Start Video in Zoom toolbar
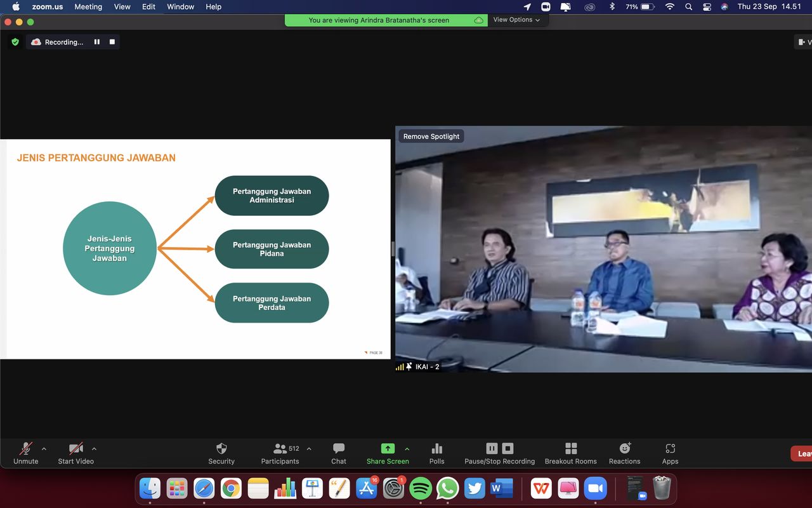This screenshot has height=508, width=812. 75,453
